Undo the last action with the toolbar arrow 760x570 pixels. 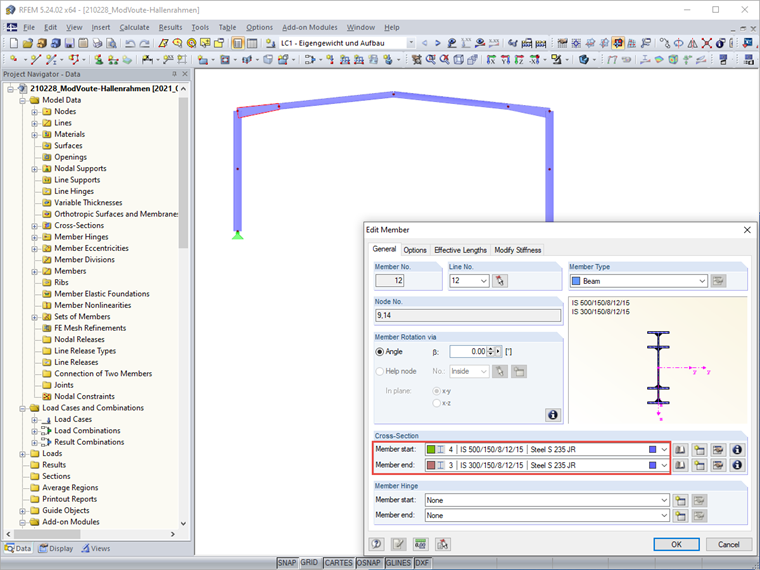pos(130,43)
